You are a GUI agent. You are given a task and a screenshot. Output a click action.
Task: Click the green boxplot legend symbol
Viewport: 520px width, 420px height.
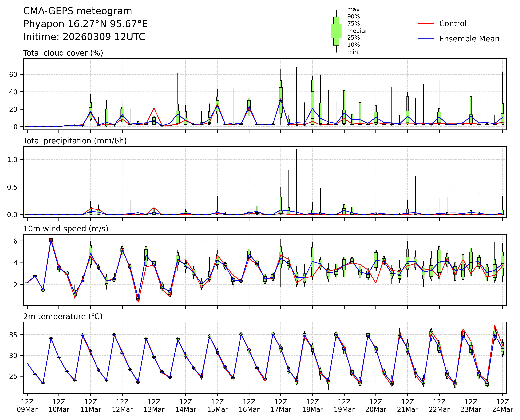pos(336,31)
